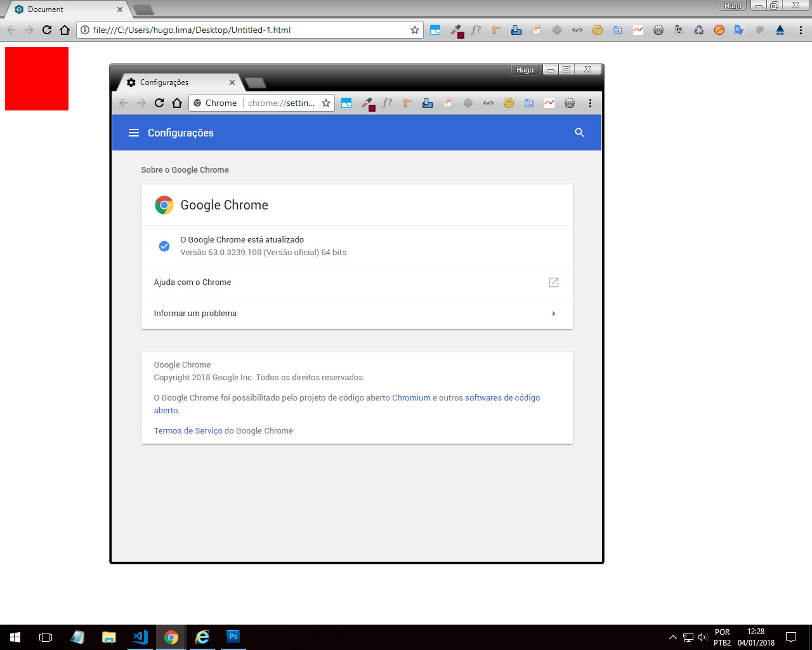Reload the Untitled-1.html page in outer browser
The width and height of the screenshot is (812, 650).
(x=47, y=30)
